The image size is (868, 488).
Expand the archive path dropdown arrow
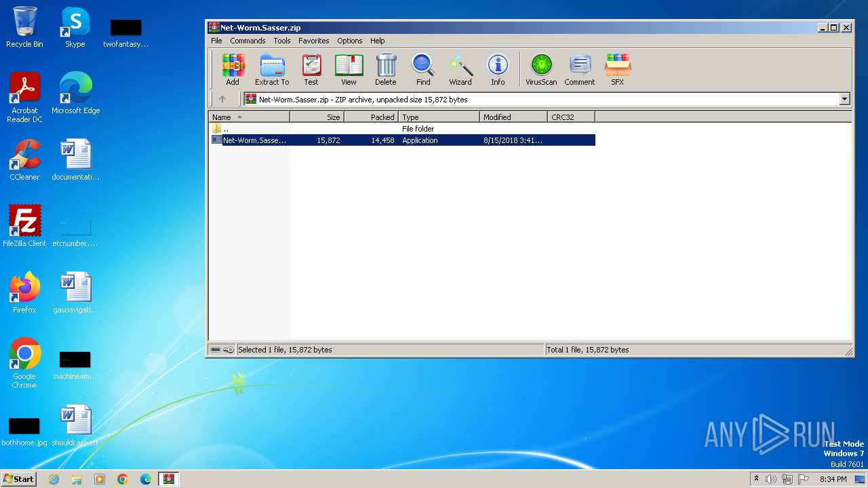pyautogui.click(x=844, y=99)
